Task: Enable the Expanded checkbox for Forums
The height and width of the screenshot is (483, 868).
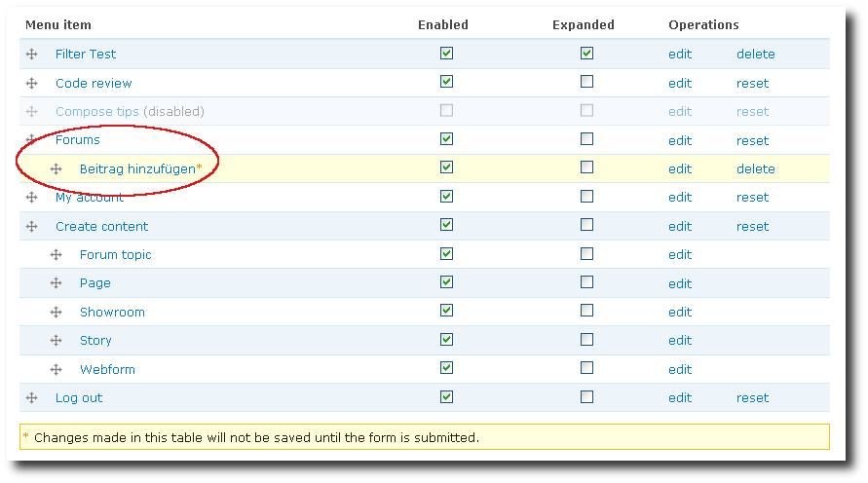Action: [x=586, y=139]
